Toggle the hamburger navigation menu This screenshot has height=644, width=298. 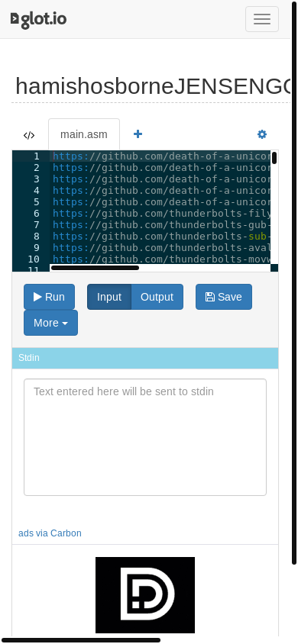[x=262, y=19]
